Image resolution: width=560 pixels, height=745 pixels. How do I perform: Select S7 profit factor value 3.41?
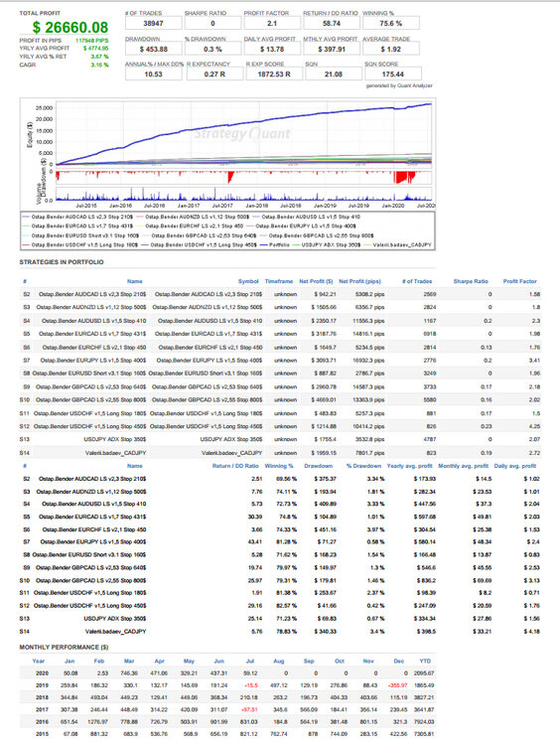click(x=534, y=361)
